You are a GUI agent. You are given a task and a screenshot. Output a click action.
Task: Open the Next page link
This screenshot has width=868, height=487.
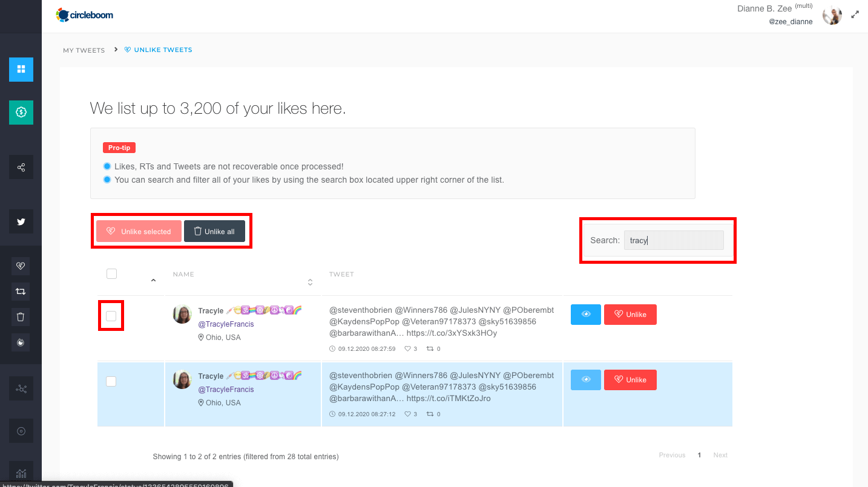[720, 454]
